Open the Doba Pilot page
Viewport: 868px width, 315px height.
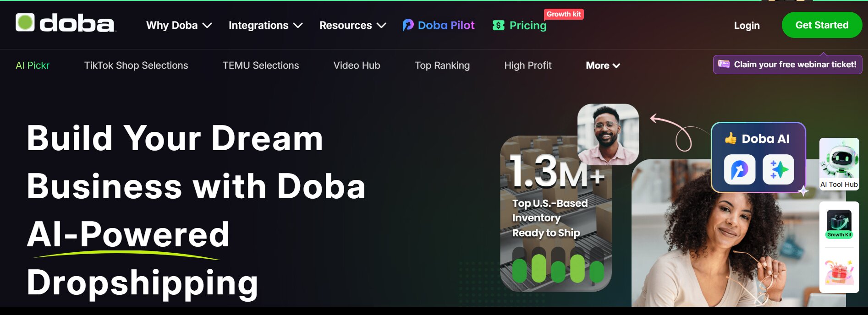(439, 25)
